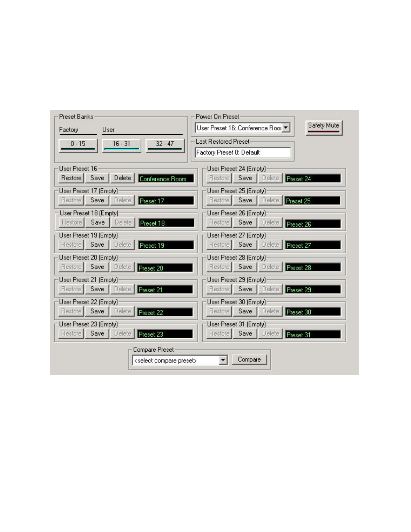Click the Preset 31 name field
Image resolution: width=411 pixels, height=532 pixels.
[313, 335]
